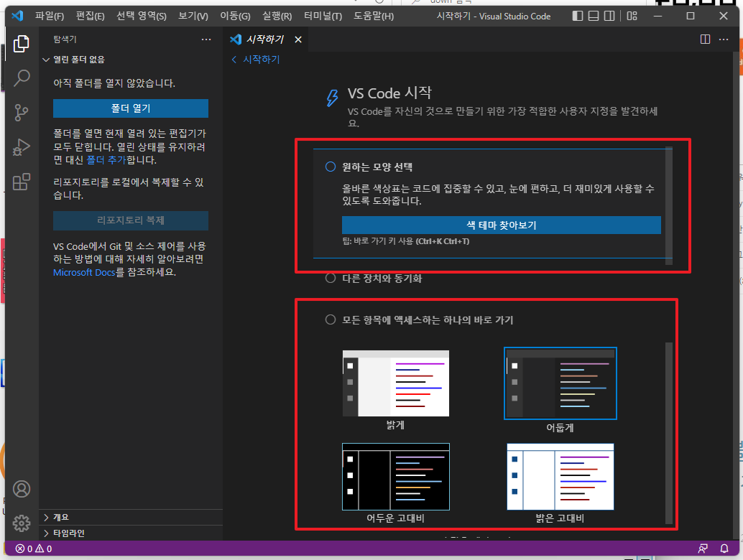Open the 선택 영역(S) menu
Screen dimensions: 743x560
tap(142, 16)
